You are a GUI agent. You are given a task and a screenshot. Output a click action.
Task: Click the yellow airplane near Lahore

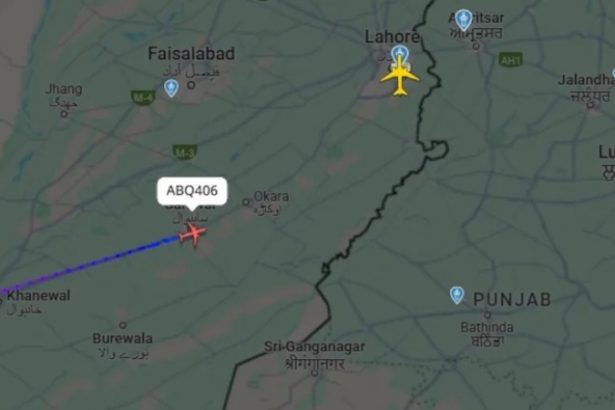click(400, 75)
